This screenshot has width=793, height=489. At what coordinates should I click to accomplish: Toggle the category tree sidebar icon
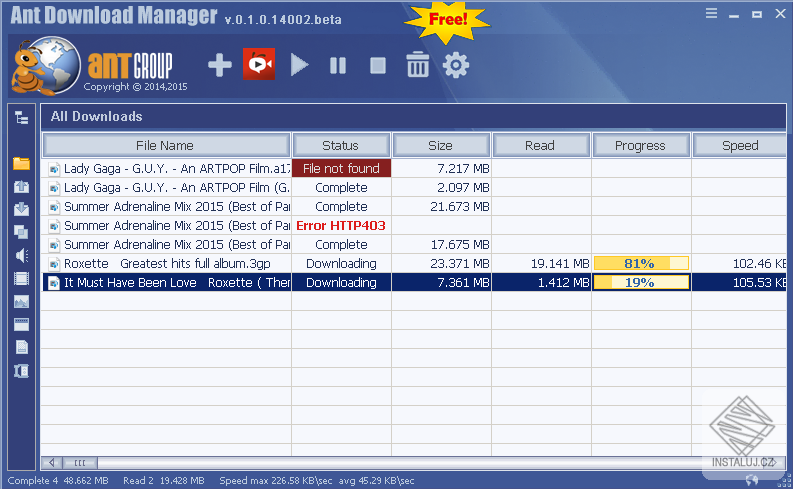(21, 118)
